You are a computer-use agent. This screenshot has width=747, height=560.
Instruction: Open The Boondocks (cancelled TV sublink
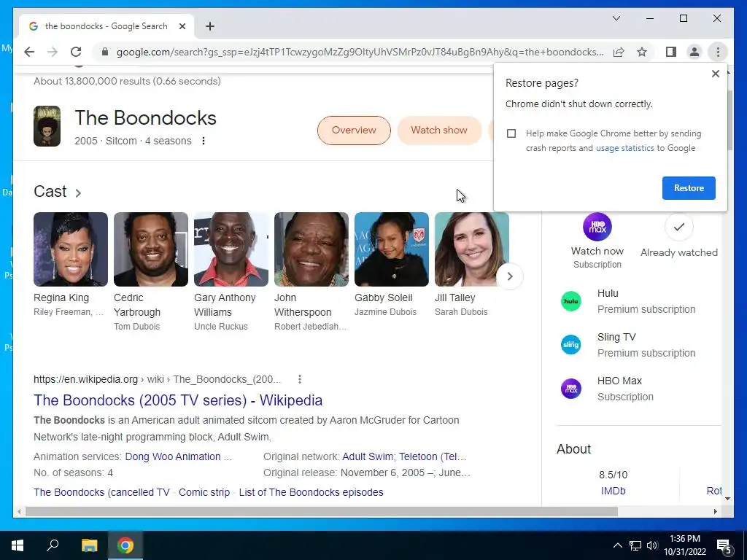pos(101,492)
